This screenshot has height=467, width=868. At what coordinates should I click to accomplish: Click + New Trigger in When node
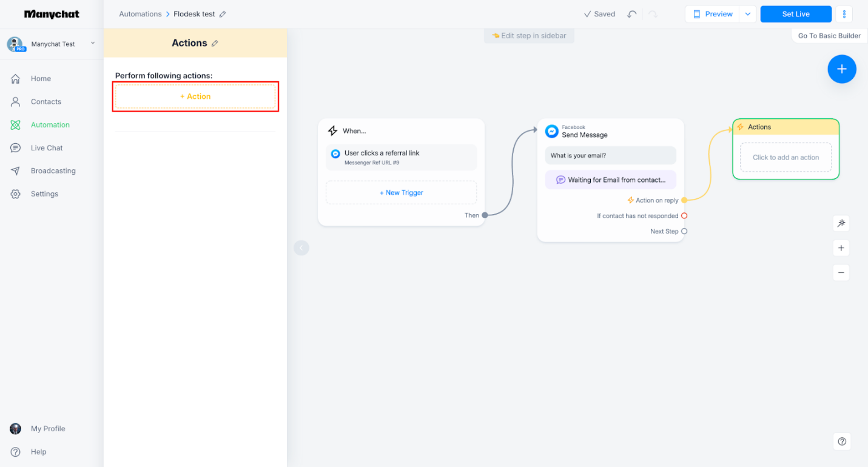pyautogui.click(x=401, y=192)
